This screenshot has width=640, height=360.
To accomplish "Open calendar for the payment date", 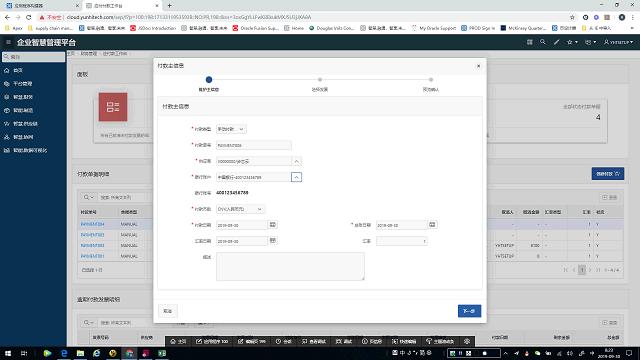I will click(273, 225).
